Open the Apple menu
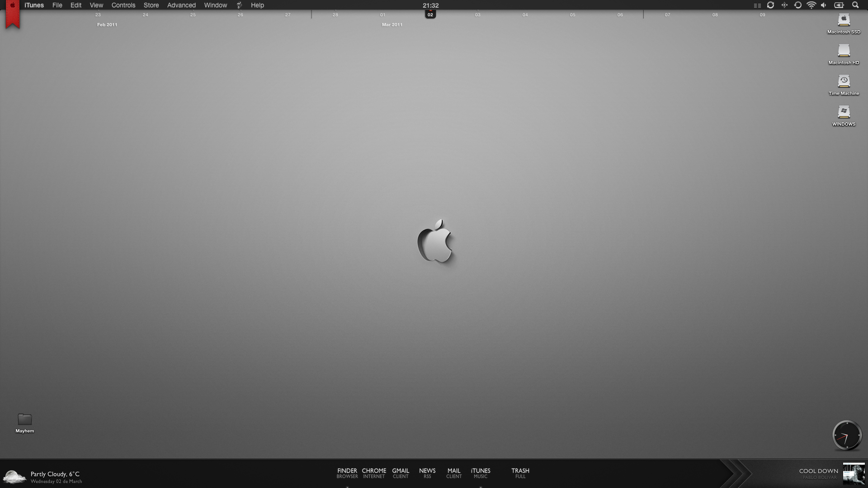The height and width of the screenshot is (488, 868). 13,5
